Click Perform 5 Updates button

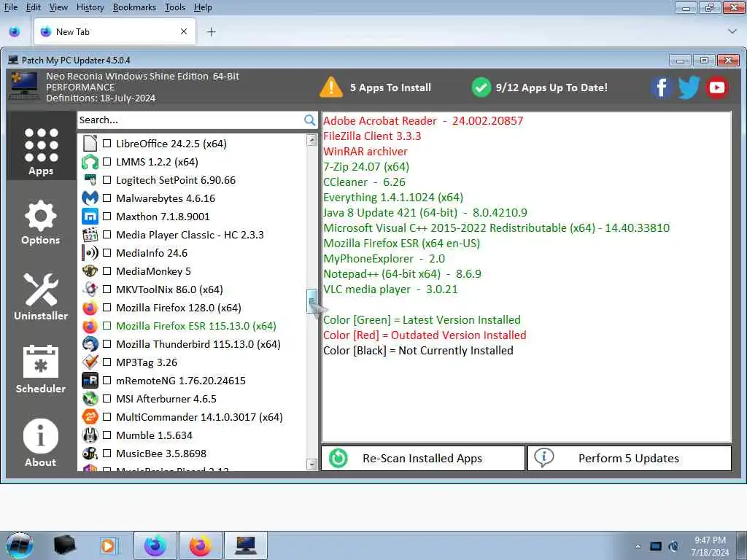(630, 458)
